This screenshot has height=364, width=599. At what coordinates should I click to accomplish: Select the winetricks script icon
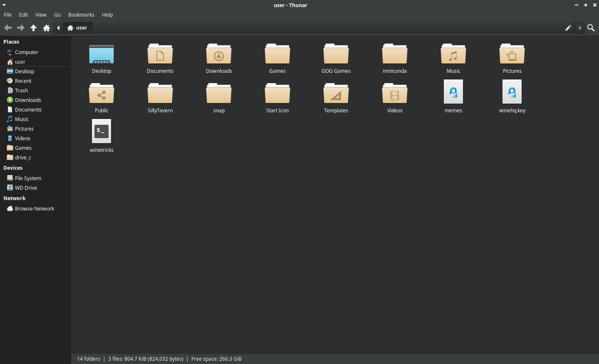click(x=101, y=131)
